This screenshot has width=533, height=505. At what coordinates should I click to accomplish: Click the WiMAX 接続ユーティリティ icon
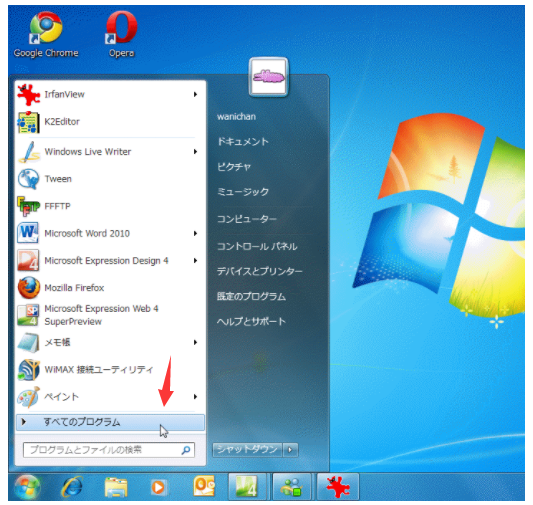[x=29, y=369]
